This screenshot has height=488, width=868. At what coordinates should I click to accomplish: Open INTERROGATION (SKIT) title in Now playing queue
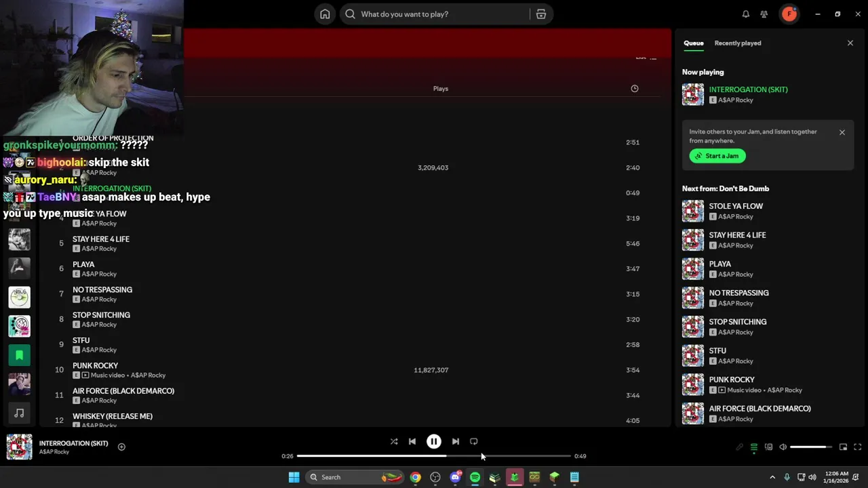click(x=748, y=89)
